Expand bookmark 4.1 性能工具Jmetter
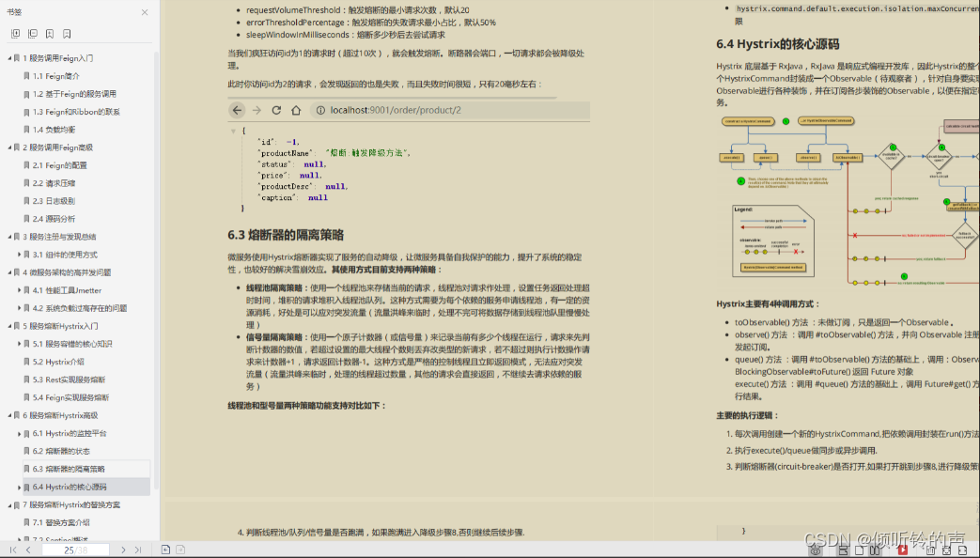The height and width of the screenshot is (558, 980). click(20, 290)
